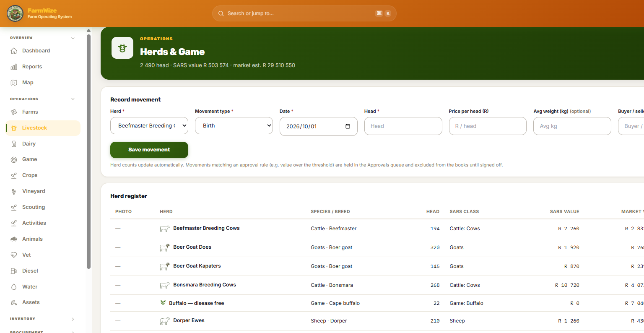Click the Herds & Game header cow icon
Viewport: 644px width, 333px height.
pos(122,48)
